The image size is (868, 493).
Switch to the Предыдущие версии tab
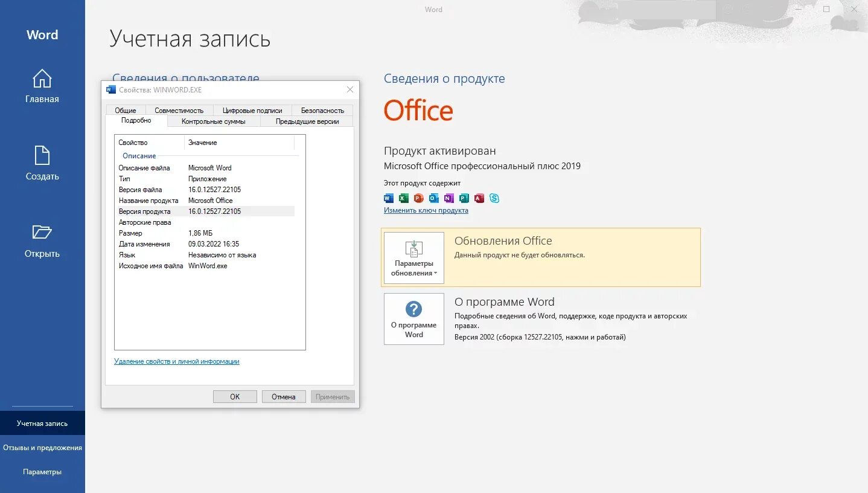click(307, 121)
